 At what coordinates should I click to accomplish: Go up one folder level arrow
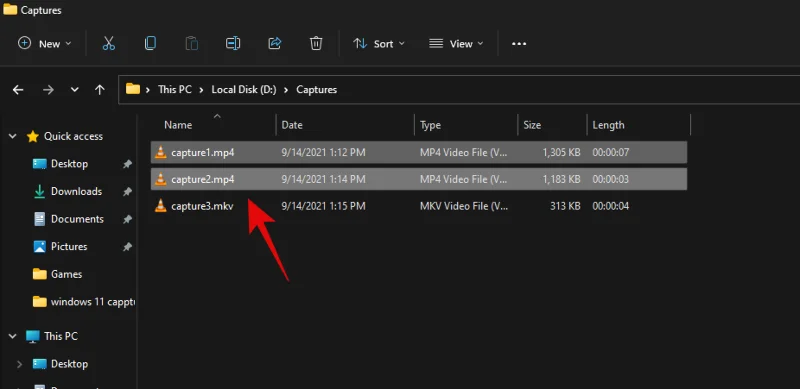[99, 90]
